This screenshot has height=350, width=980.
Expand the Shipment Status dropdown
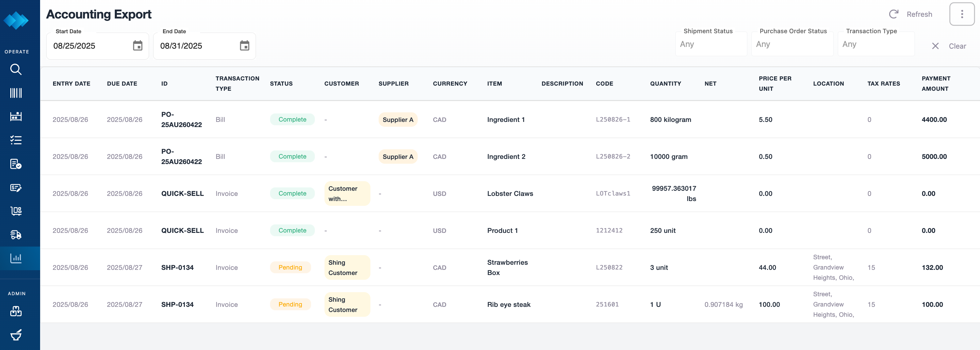(710, 44)
